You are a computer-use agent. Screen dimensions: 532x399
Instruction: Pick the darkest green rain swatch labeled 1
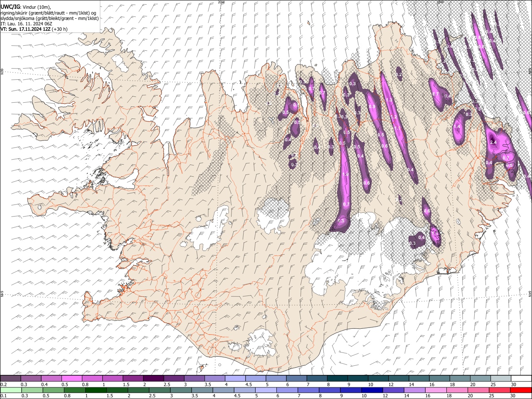[96, 390]
